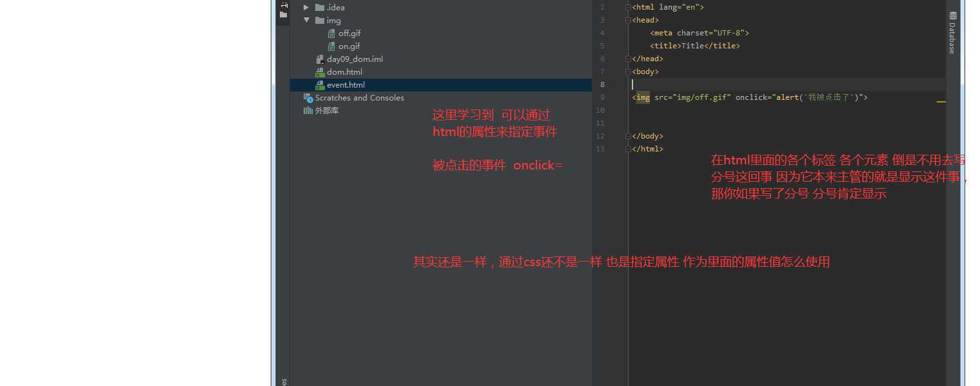Click the 外部库 library icon
This screenshot has width=980, height=386.
(x=308, y=110)
